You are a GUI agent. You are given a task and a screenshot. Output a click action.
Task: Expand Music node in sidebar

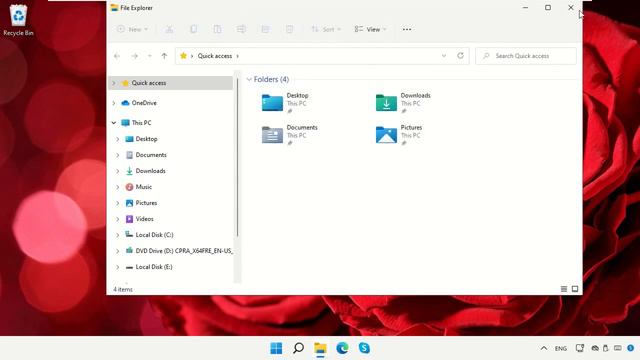(x=118, y=187)
